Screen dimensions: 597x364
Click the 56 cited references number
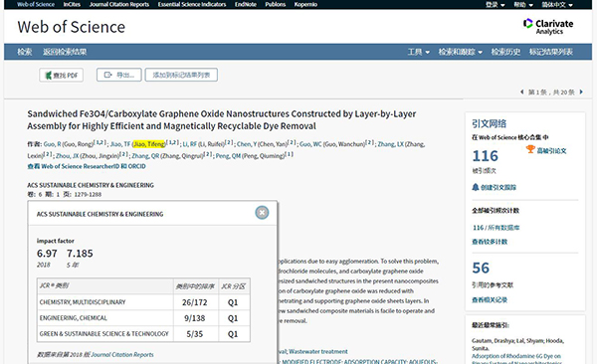[481, 269]
